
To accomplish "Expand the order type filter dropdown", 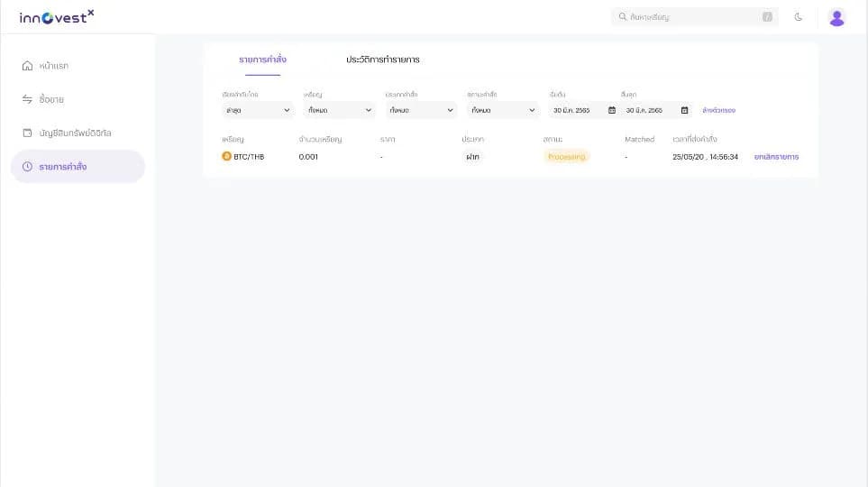I will click(421, 110).
